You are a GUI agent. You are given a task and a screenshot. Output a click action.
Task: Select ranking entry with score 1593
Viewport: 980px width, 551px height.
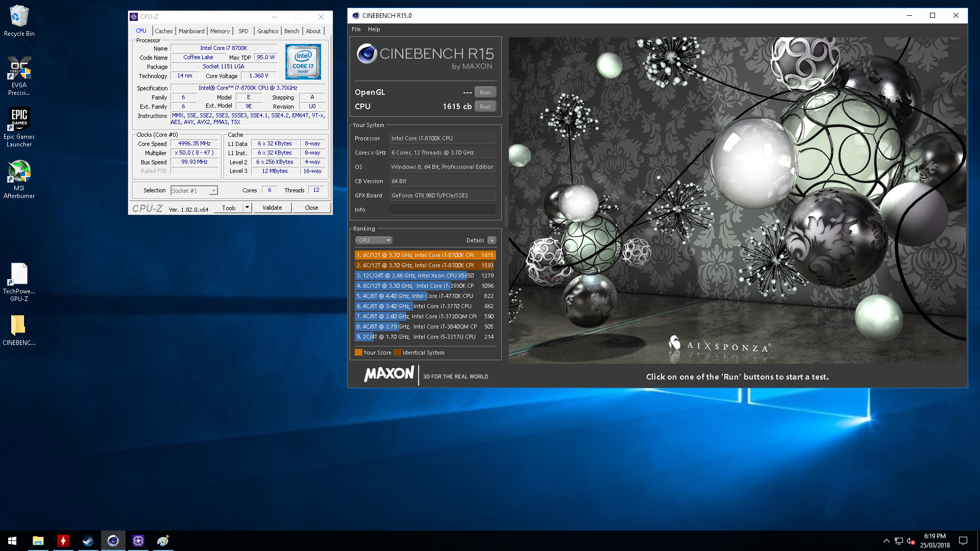coord(425,265)
